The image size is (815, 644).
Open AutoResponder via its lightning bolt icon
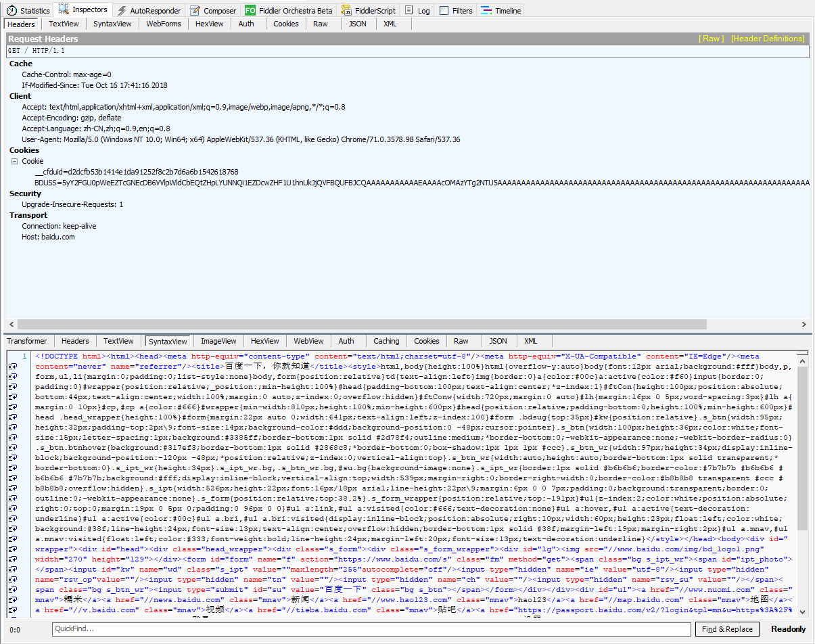(x=122, y=11)
